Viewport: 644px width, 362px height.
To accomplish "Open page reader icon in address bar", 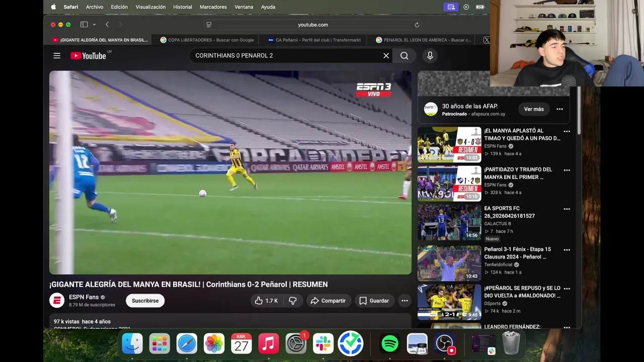I will (209, 25).
